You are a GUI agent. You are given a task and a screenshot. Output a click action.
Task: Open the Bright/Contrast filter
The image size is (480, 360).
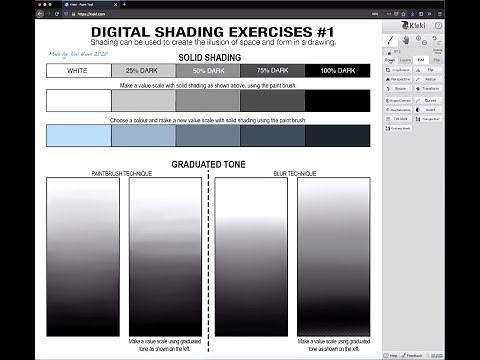click(x=398, y=100)
